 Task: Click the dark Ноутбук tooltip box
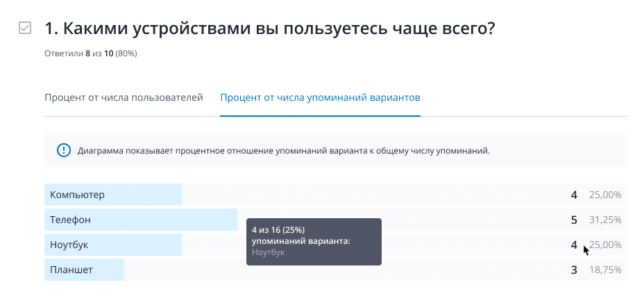(314, 242)
